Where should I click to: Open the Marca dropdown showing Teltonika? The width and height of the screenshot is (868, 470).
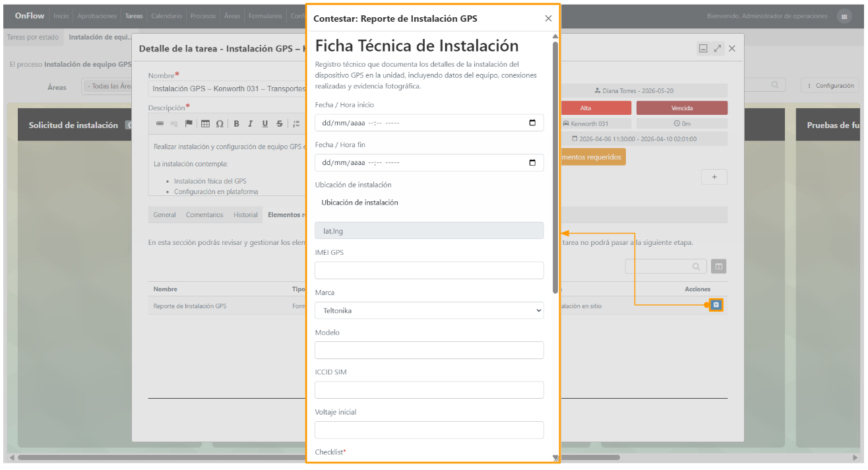tap(429, 310)
